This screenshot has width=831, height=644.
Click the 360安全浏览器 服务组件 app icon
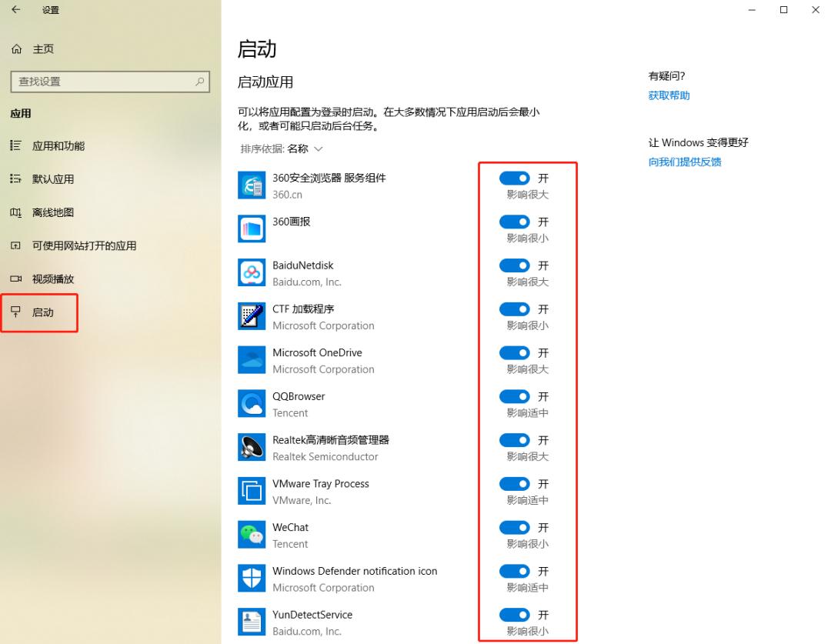(251, 185)
